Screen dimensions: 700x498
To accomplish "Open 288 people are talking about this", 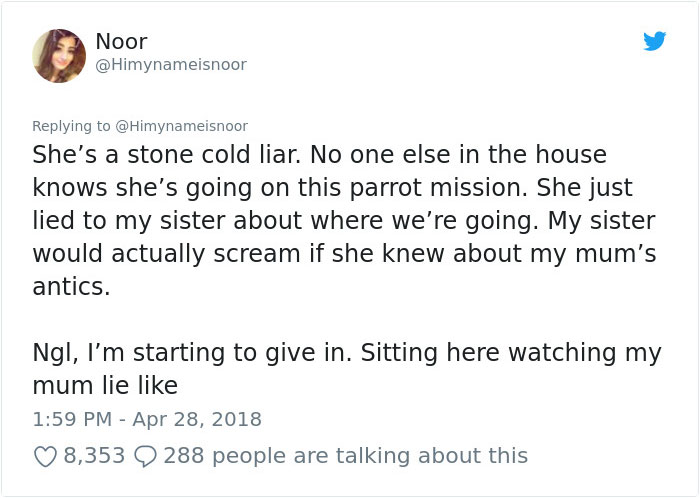I will click(x=346, y=456).
